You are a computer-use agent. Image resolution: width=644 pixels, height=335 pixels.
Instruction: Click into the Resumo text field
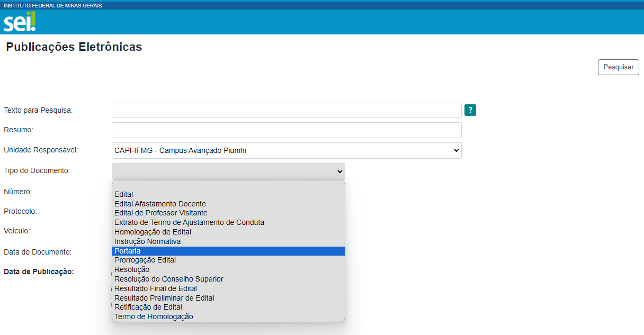tap(286, 130)
